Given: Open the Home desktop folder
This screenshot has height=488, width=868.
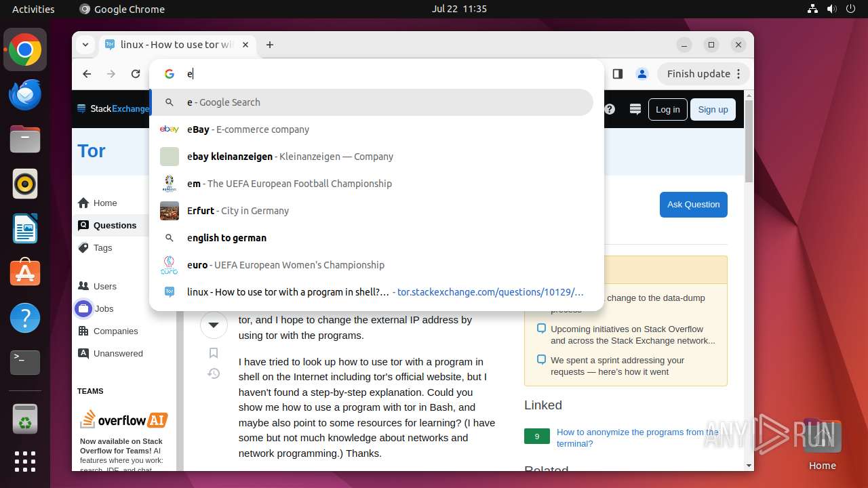Looking at the screenshot, I should click(822, 445).
